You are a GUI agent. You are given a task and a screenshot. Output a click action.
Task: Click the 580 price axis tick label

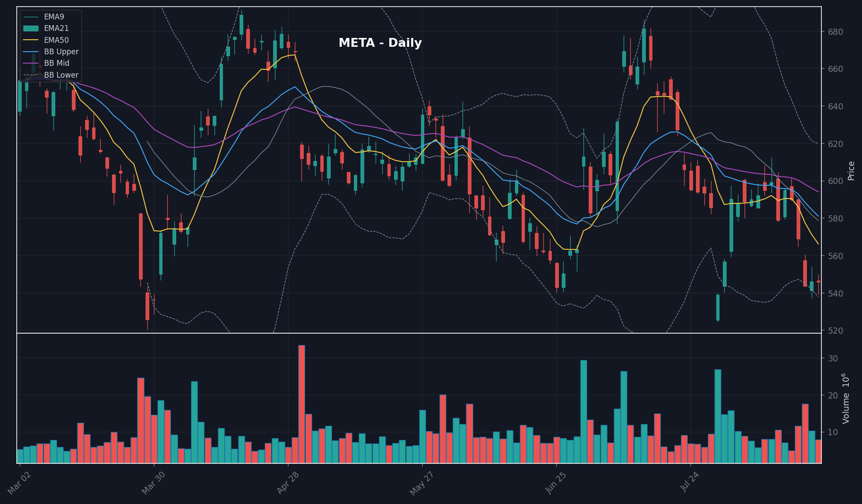(x=835, y=218)
